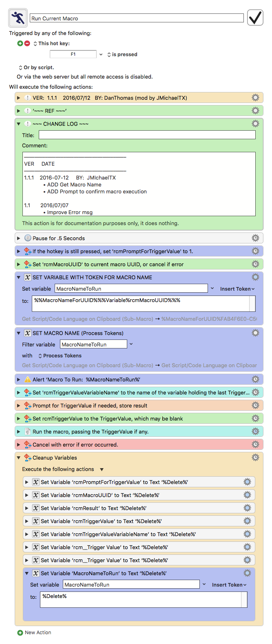Click the CHANGE LOG Title field

pos(147,135)
